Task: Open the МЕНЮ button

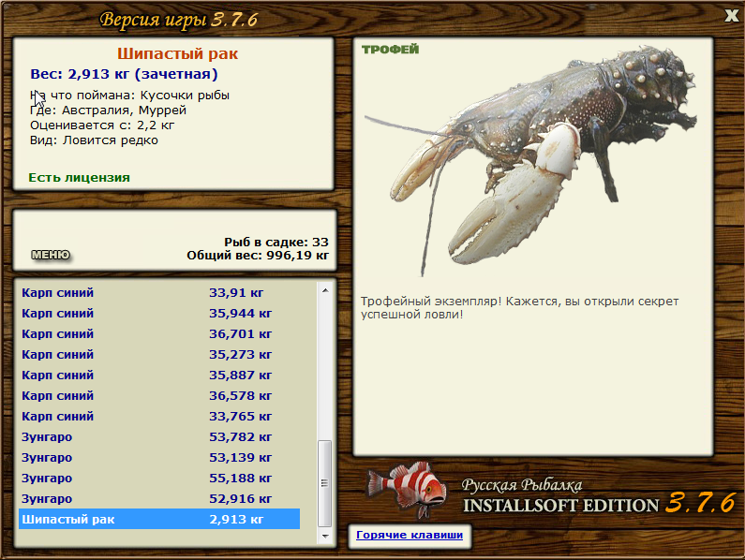Action: [x=51, y=255]
